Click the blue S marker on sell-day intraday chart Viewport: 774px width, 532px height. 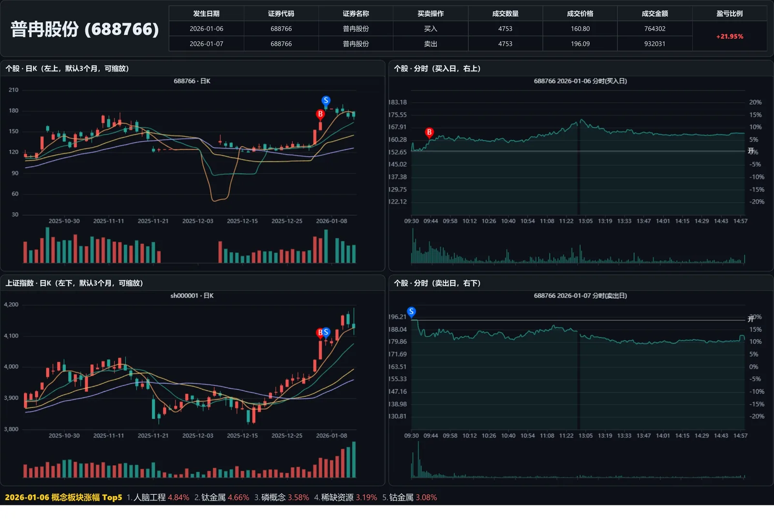coord(411,311)
